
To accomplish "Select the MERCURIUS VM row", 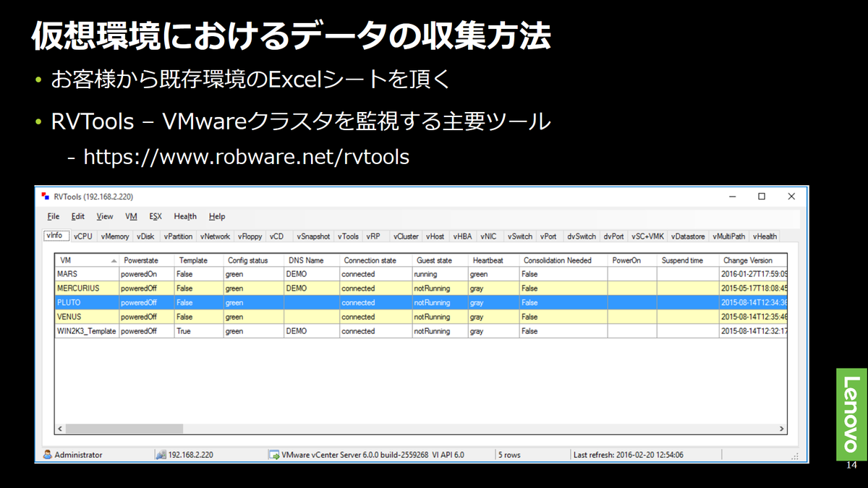I will coord(421,288).
